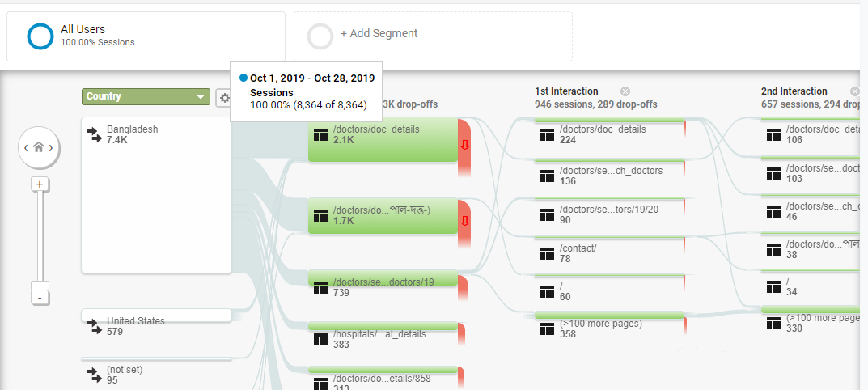Open the Country dimension dropdown
The width and height of the screenshot is (868, 390).
tap(146, 96)
